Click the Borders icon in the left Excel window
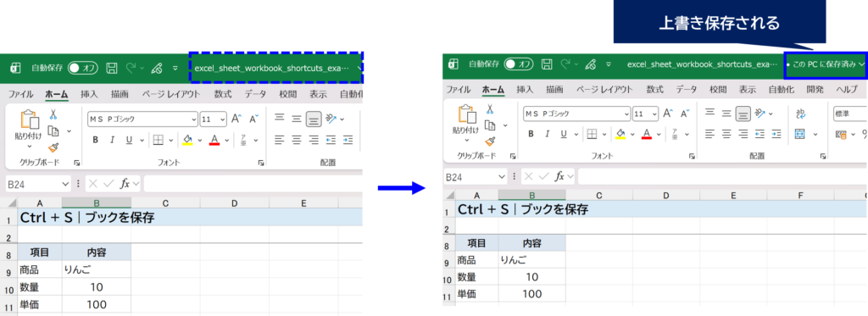The image size is (868, 316). (159, 140)
